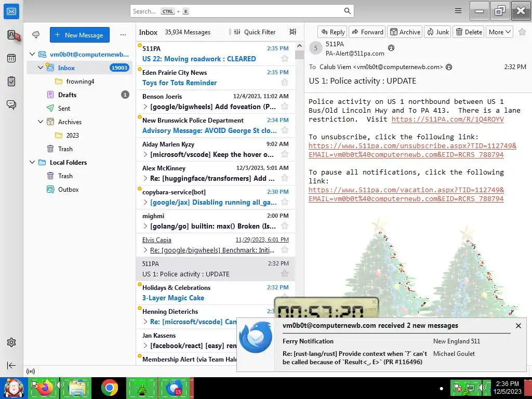Open the Calendar space
Viewport: 532px width, 399px height.
11,58
